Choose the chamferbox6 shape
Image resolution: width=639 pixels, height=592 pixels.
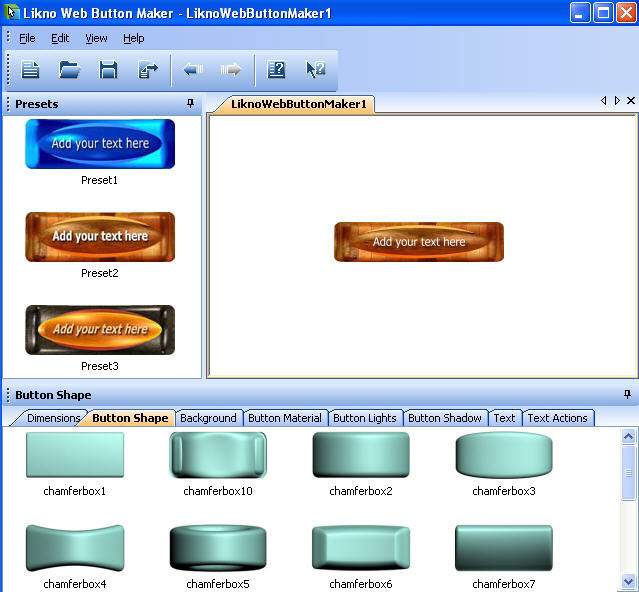tap(361, 548)
